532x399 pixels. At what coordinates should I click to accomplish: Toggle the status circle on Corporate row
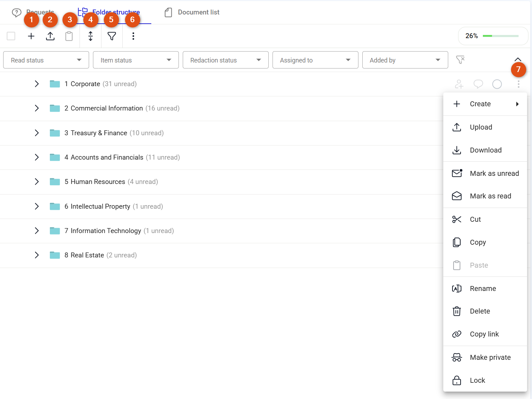click(497, 84)
